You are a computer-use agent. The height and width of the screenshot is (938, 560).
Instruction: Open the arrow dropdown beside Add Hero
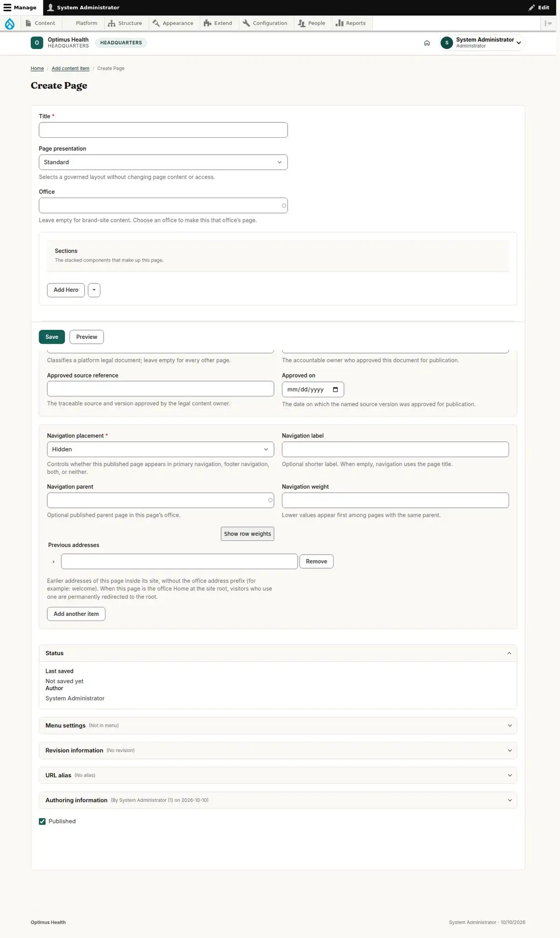pos(94,290)
